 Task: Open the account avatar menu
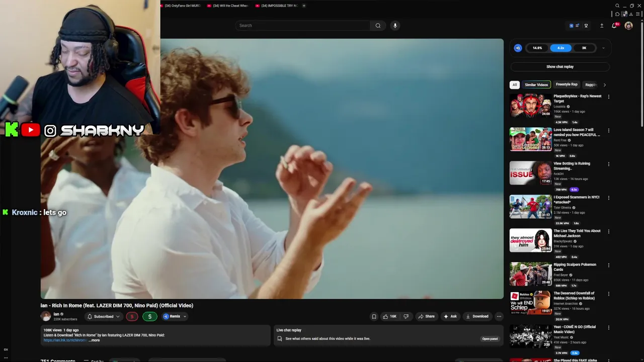click(628, 26)
